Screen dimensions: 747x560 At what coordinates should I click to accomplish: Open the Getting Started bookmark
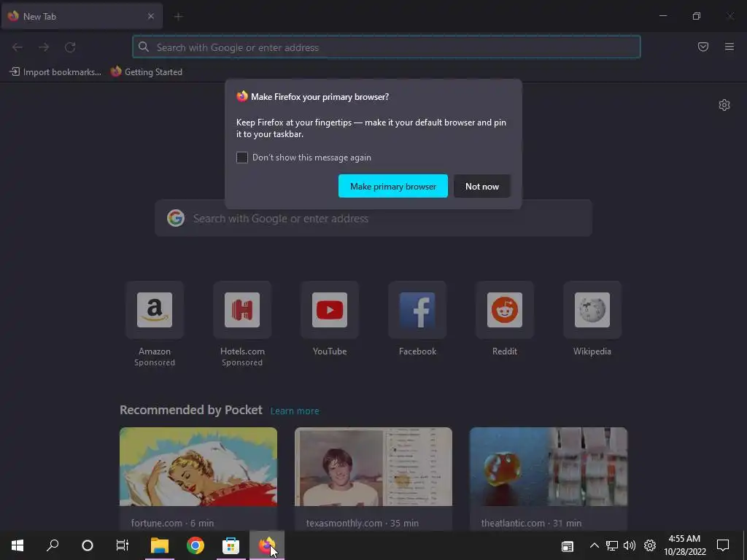(x=147, y=72)
